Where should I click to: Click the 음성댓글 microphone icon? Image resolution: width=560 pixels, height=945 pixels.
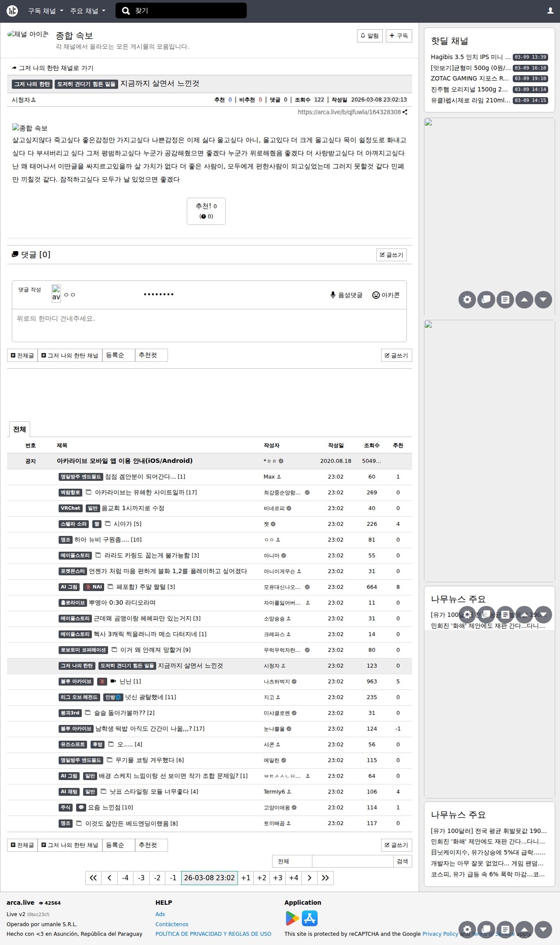pos(333,295)
